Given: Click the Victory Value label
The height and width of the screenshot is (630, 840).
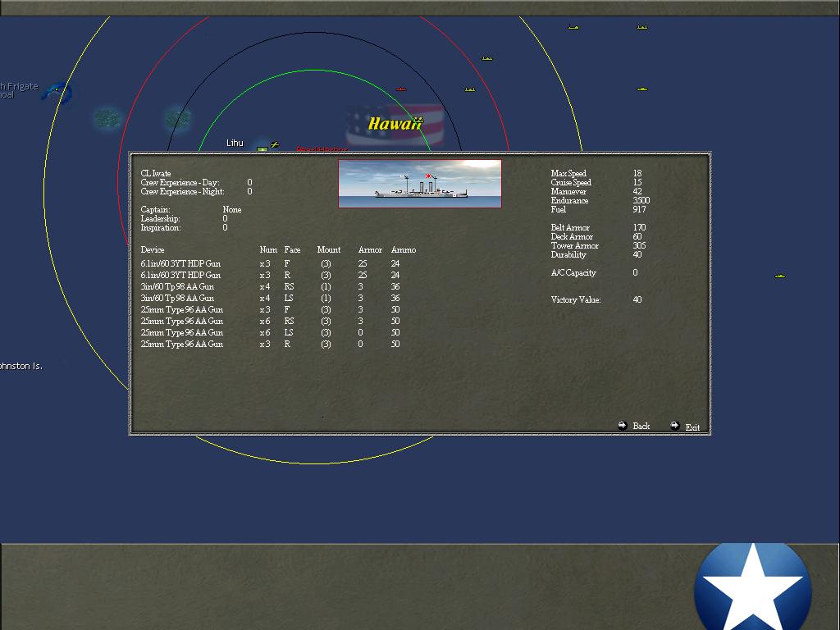Looking at the screenshot, I should click(x=576, y=300).
